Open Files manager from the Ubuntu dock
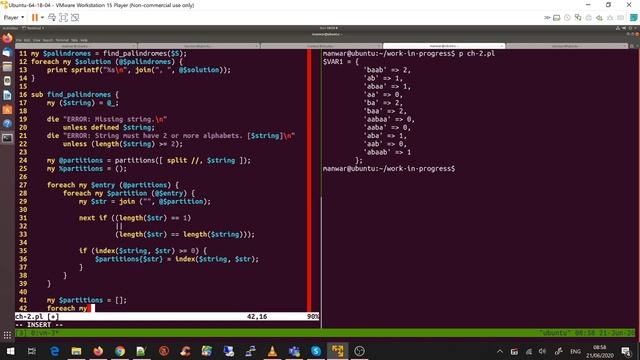Viewport: 640px width, 360px height. (7, 67)
